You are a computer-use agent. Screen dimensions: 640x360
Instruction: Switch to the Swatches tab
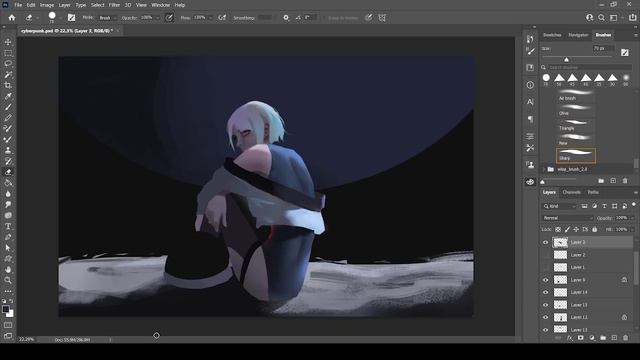[552, 35]
